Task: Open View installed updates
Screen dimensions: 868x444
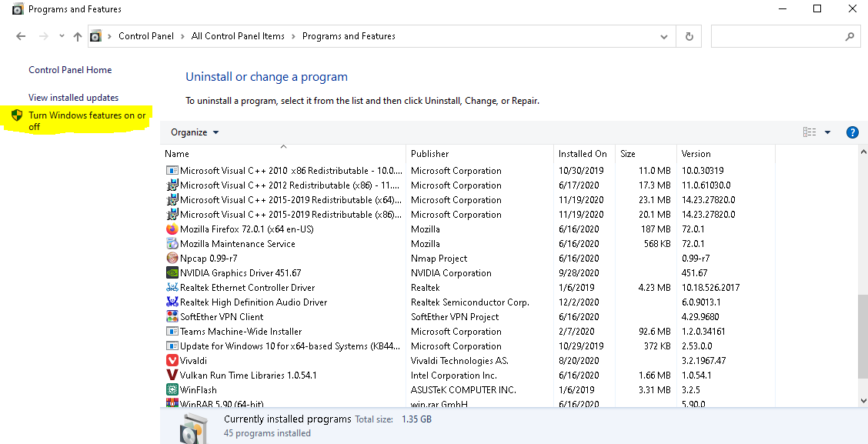Action: click(x=73, y=98)
